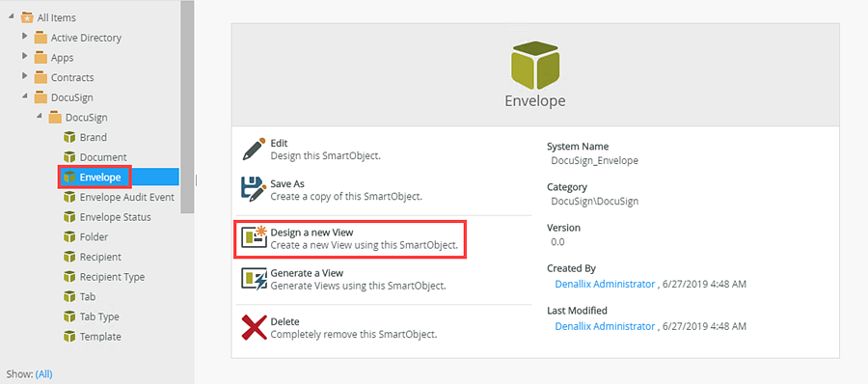Expand the Contracts folder arrow

pyautogui.click(x=24, y=77)
